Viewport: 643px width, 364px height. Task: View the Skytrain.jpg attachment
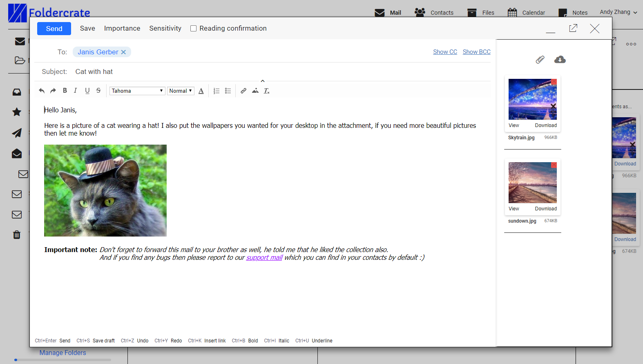point(514,125)
